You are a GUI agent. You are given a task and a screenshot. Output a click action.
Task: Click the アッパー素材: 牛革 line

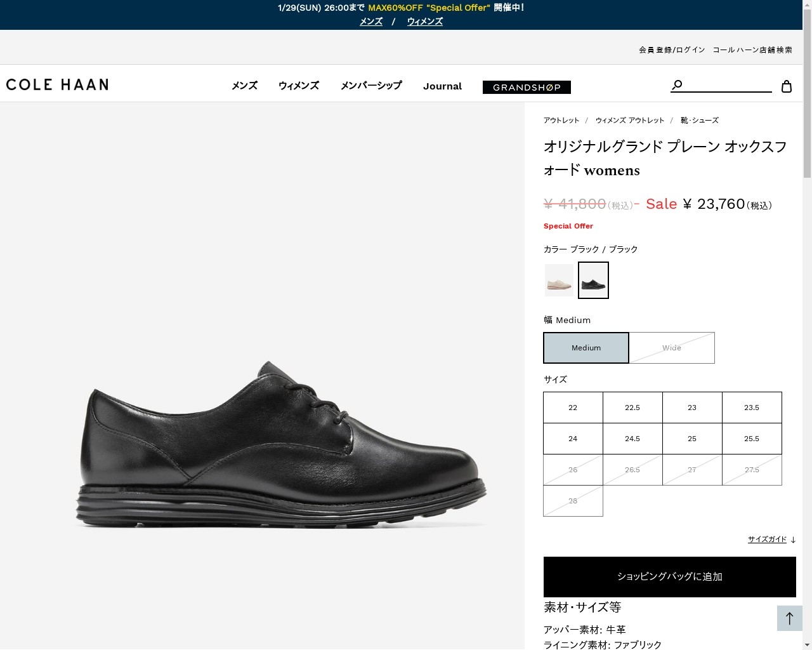[x=585, y=630]
